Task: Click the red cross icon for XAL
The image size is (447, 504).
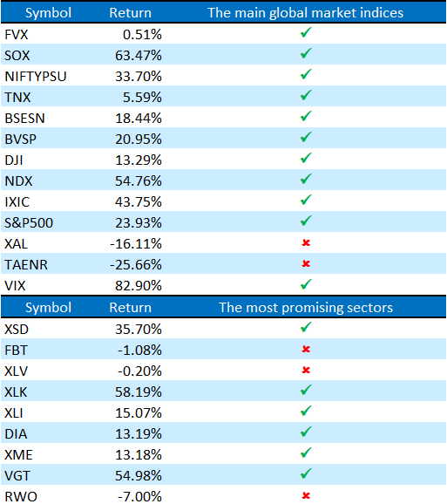Action: click(x=306, y=242)
